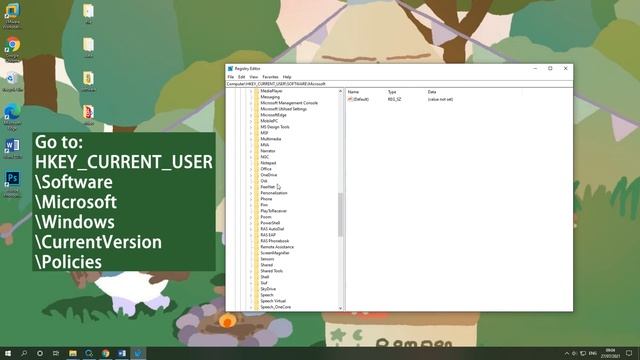Click the folder icon next to Office

tap(257, 169)
